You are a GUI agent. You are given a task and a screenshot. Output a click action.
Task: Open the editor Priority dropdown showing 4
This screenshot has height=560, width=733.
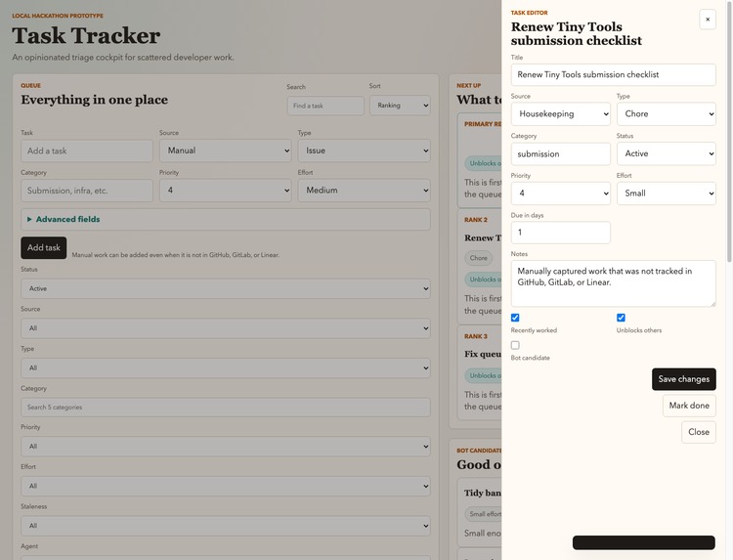pyautogui.click(x=561, y=194)
